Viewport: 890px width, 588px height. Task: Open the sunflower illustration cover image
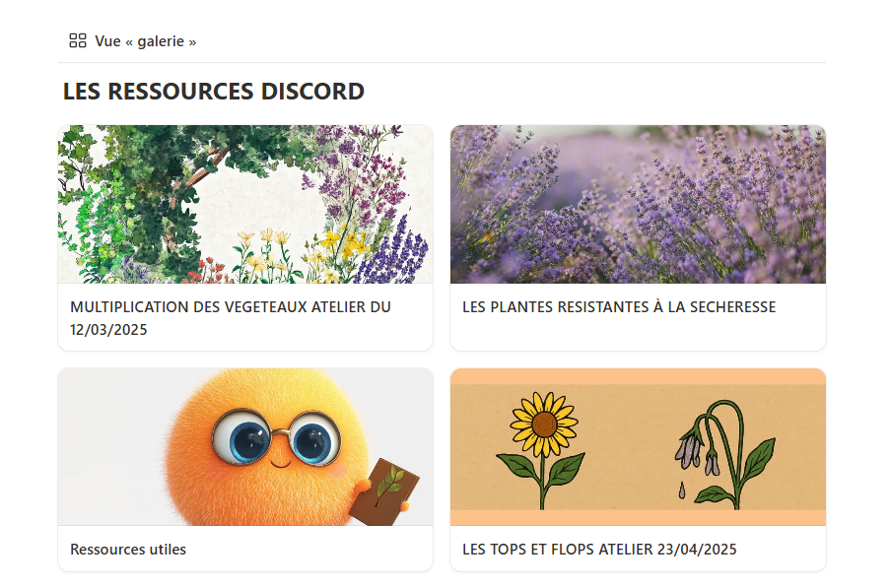pyautogui.click(x=638, y=447)
